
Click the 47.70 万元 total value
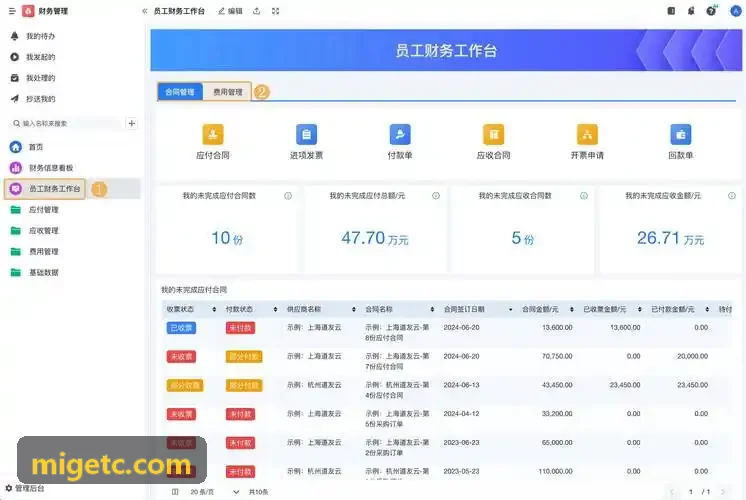pos(374,238)
